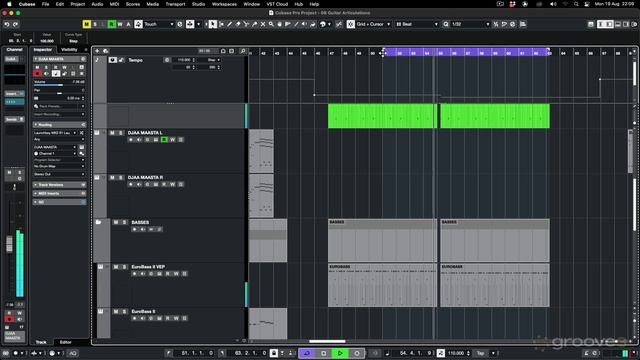Click the Undo arrow in the toolbar
The width and height of the screenshot is (640, 360).
[x=7, y=24]
